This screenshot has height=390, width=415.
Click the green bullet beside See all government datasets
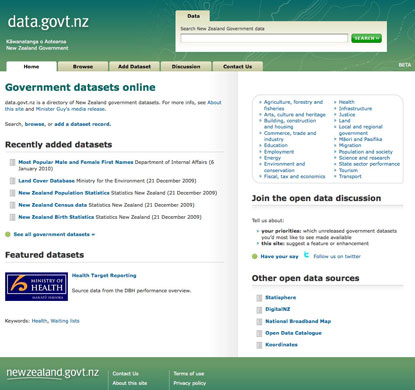pyautogui.click(x=8, y=235)
